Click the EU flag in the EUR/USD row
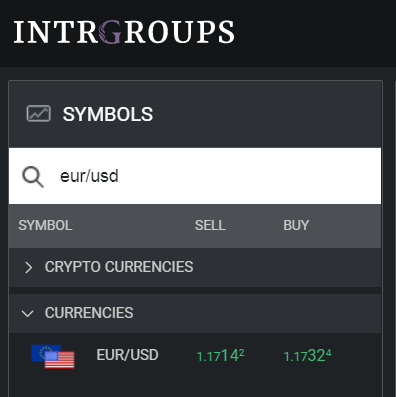396x397 pixels. (x=42, y=351)
